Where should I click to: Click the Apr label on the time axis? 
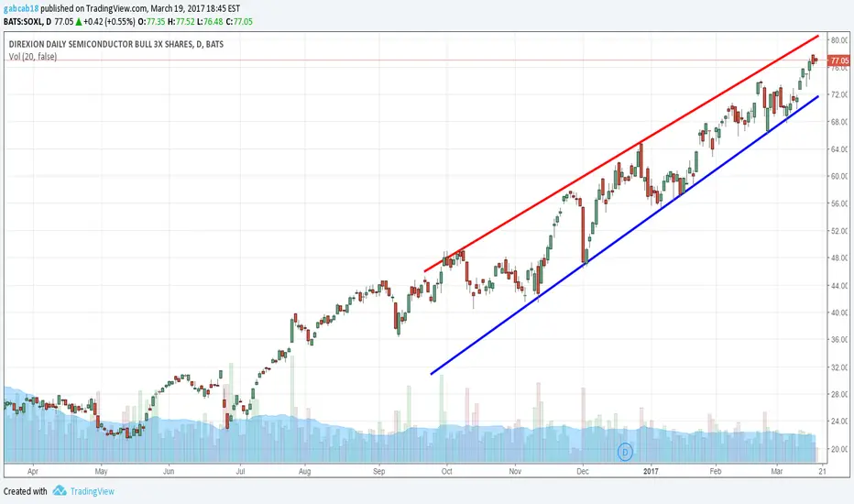(x=33, y=471)
